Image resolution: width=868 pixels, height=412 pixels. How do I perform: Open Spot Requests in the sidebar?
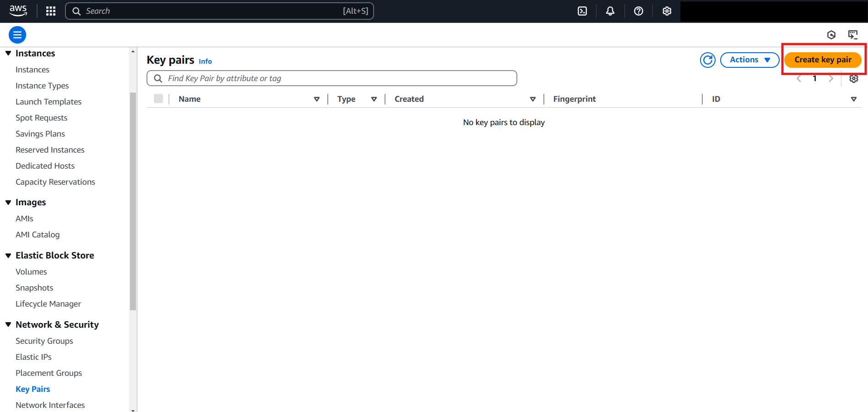(x=42, y=118)
